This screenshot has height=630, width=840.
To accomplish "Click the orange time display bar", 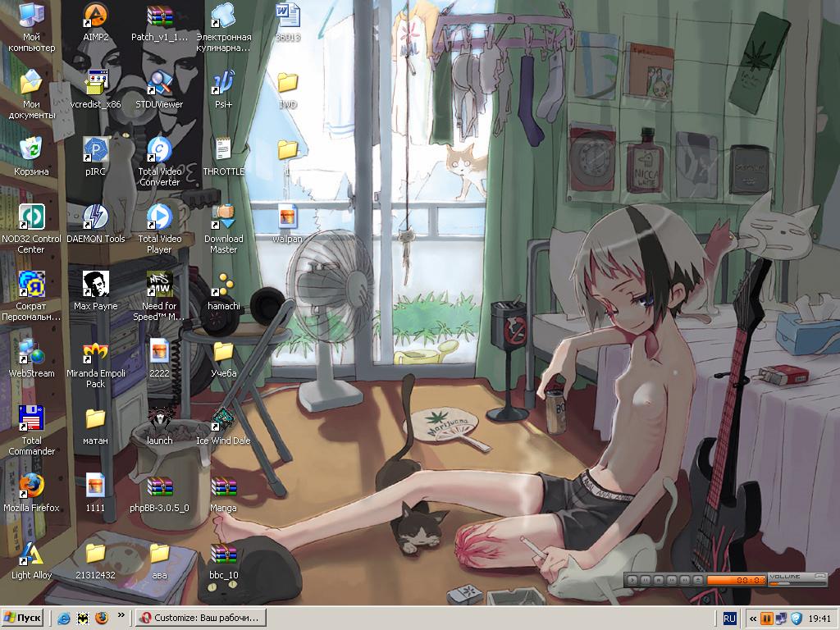I will [736, 580].
